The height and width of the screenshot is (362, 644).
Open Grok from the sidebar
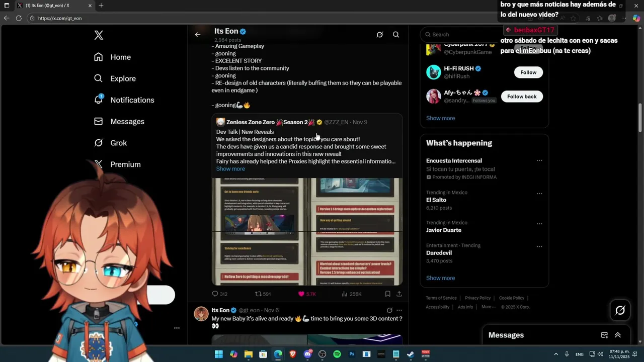coord(111,143)
